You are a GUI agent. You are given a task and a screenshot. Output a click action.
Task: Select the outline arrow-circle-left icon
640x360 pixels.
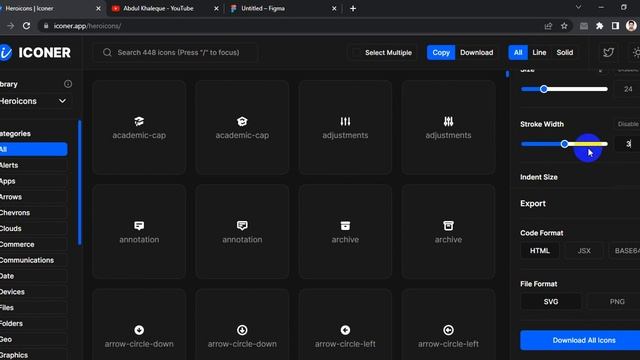tap(448, 330)
